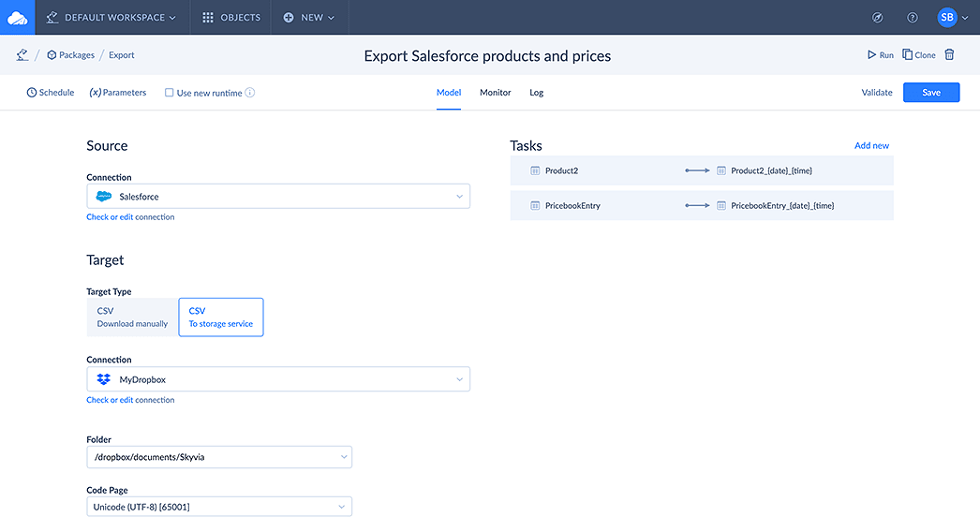
Task: Click the Salesforce cloud icon
Action: pyautogui.click(x=104, y=197)
